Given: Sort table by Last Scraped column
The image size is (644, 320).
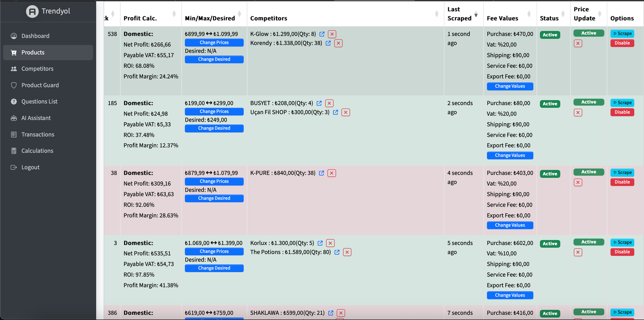Looking at the screenshot, I should 476,14.
